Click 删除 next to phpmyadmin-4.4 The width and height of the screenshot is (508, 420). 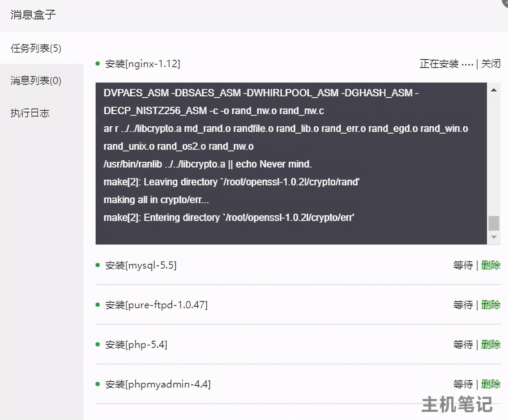(491, 384)
